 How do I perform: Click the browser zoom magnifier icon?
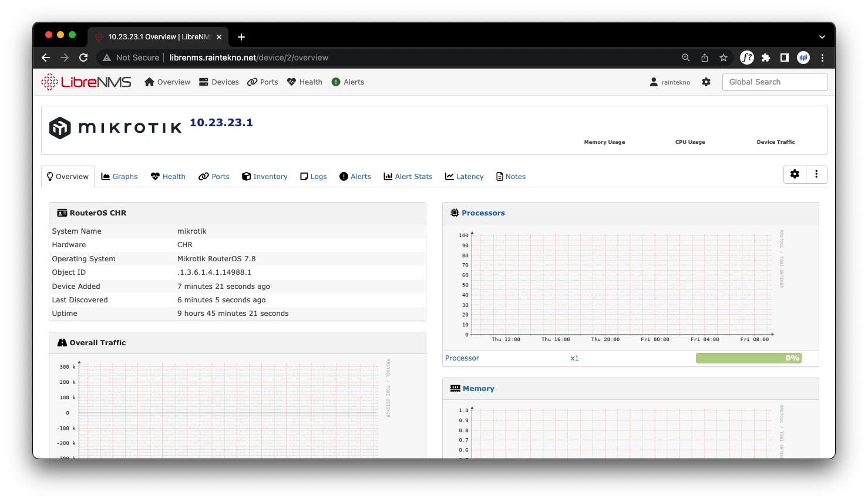click(x=685, y=58)
